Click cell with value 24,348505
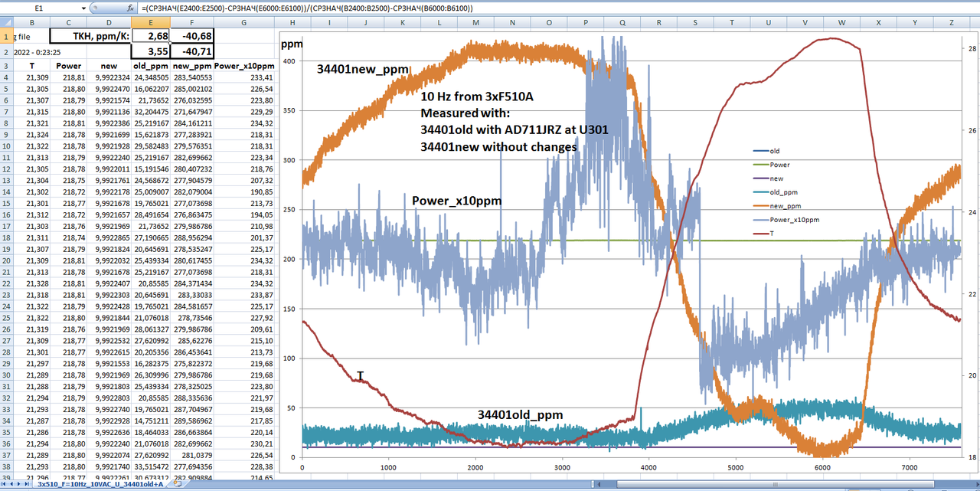Viewport: 980px width, 491px height. click(150, 77)
